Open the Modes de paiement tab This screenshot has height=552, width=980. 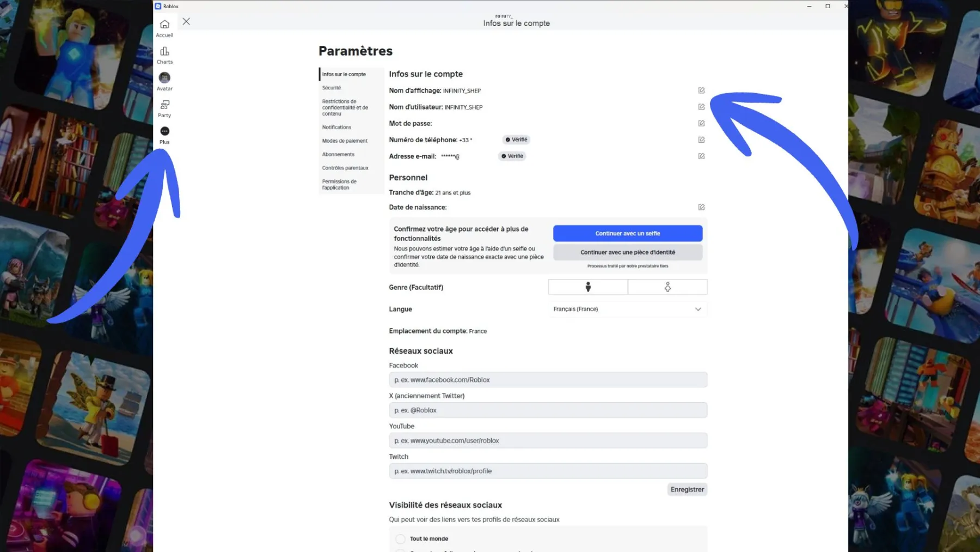[x=345, y=141]
